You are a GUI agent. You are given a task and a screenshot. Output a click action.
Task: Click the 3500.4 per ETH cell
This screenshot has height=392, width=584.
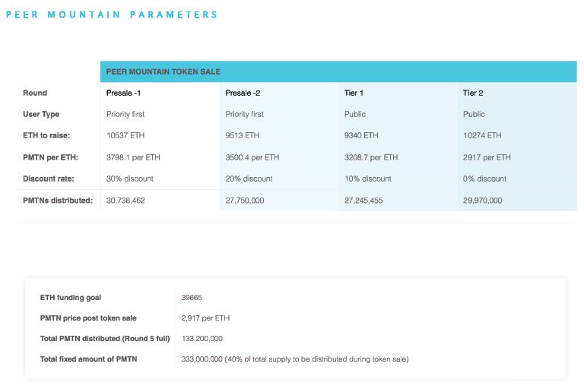(x=252, y=157)
